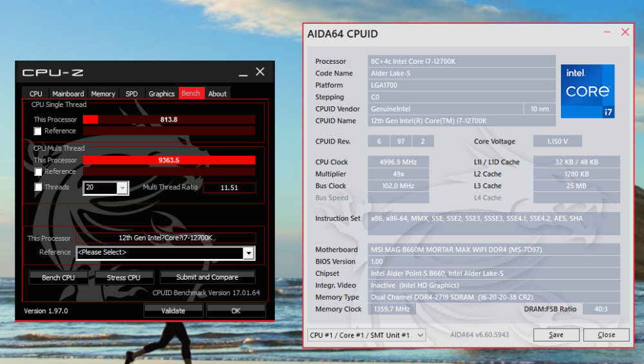Click the DRAM:FSB Ratio value 40:3
Viewport: 644px width, 364px height.
pyautogui.click(x=601, y=309)
